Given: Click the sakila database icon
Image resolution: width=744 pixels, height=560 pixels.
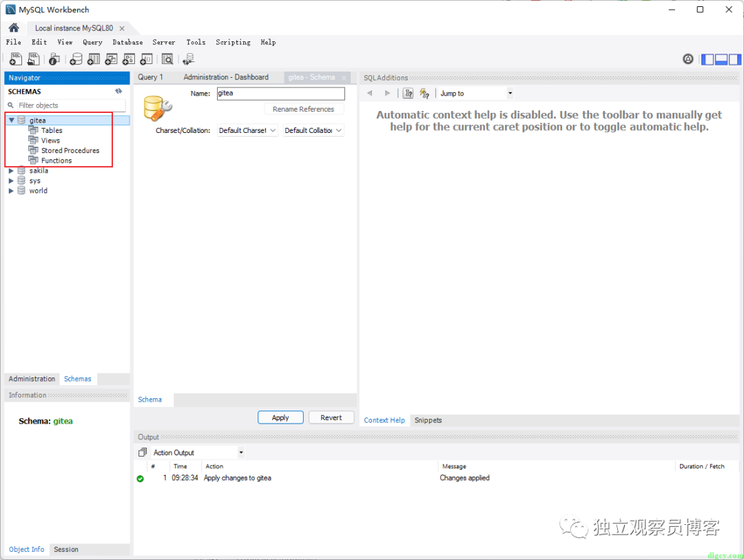Looking at the screenshot, I should point(21,170).
